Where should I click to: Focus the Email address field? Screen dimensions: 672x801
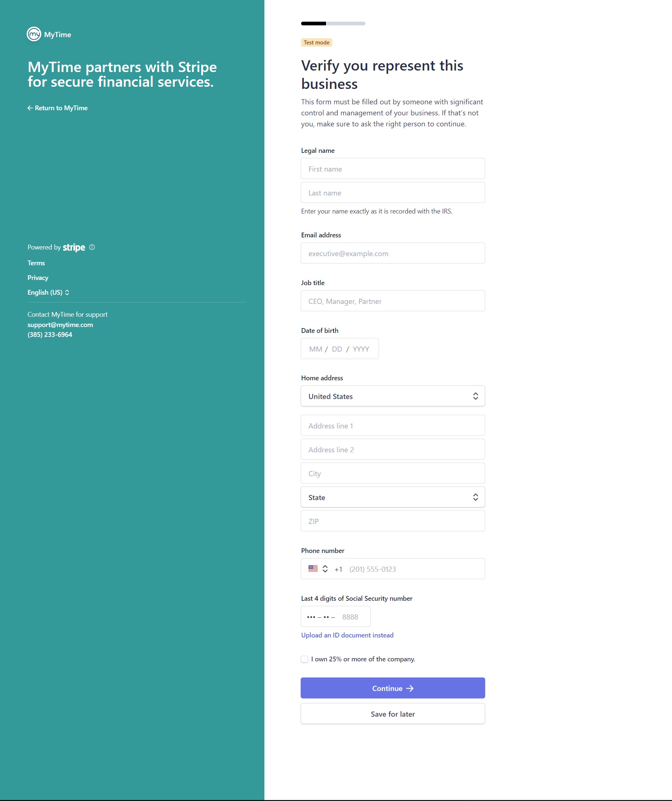pyautogui.click(x=393, y=253)
